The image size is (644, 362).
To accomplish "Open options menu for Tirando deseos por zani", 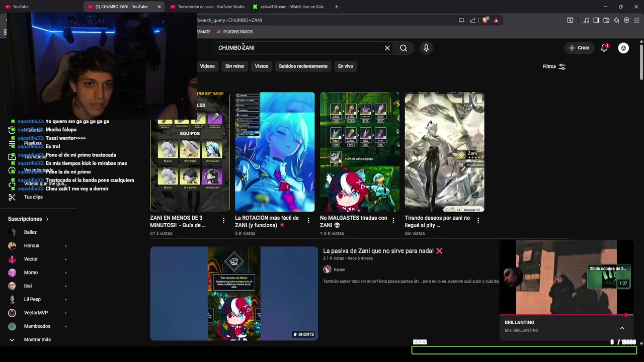I will coord(478,220).
